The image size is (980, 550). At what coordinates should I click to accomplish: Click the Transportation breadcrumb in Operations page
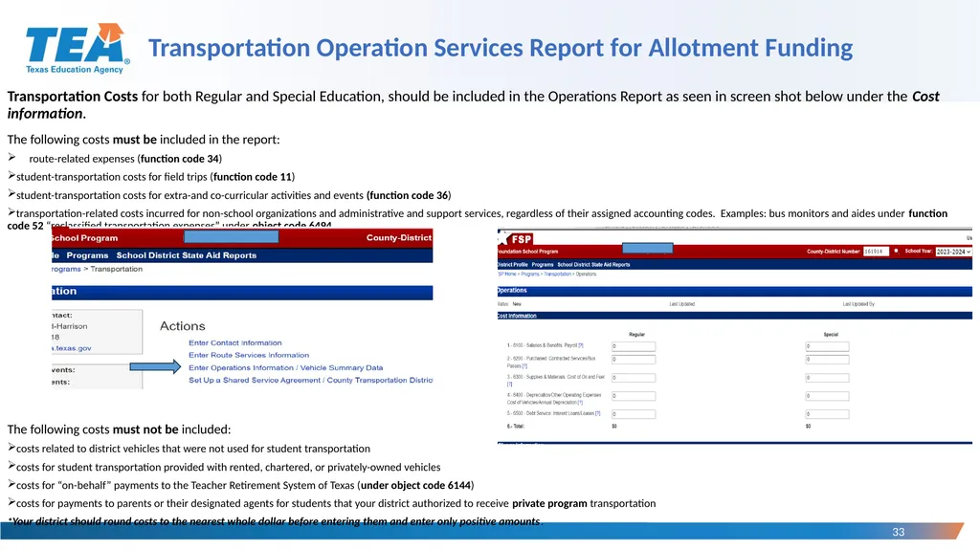[x=557, y=274]
